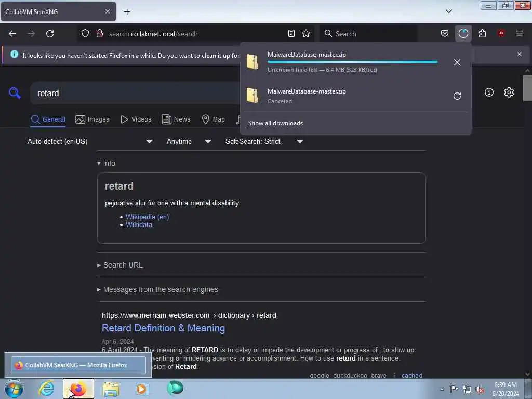The height and width of the screenshot is (399, 532).
Task: Open Retard Definition & Meaning result
Action: (163, 328)
